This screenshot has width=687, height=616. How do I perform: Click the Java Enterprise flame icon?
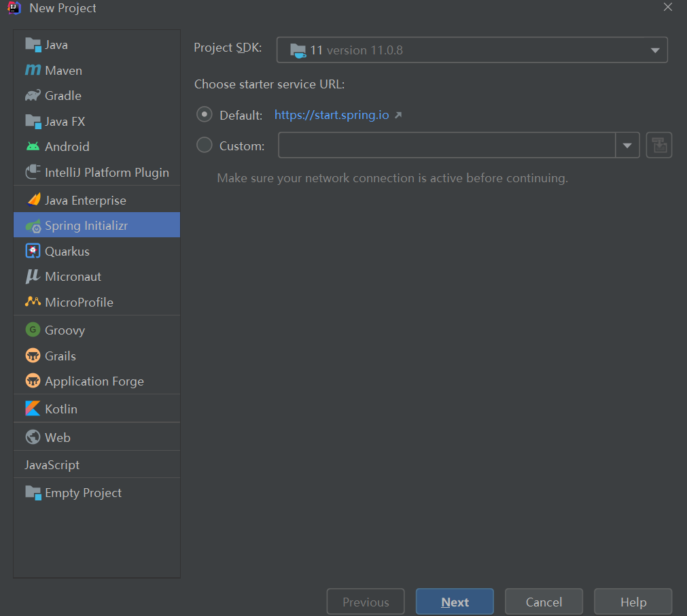(34, 200)
